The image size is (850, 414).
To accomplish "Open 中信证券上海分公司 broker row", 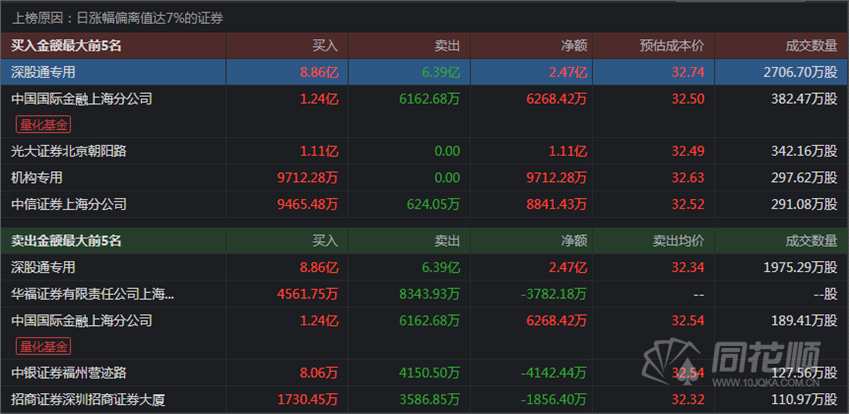I will [424, 204].
